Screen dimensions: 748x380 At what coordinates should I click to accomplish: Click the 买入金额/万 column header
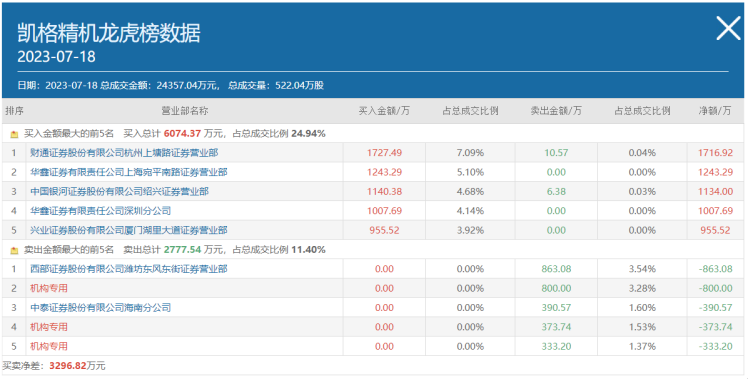pos(384,111)
